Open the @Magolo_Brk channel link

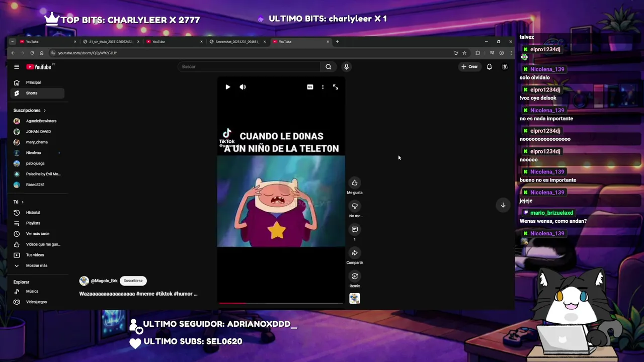[104, 281]
